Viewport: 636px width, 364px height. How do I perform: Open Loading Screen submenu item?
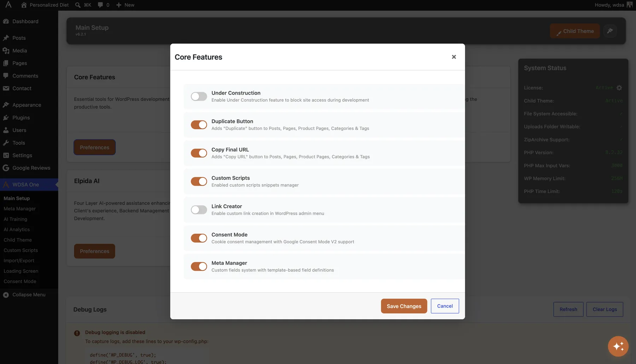coord(21,271)
